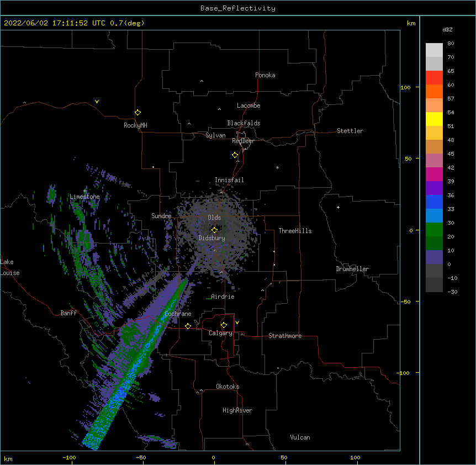This screenshot has width=476, height=465.
Task: Click the ThreeHills label
Action: pyautogui.click(x=295, y=231)
